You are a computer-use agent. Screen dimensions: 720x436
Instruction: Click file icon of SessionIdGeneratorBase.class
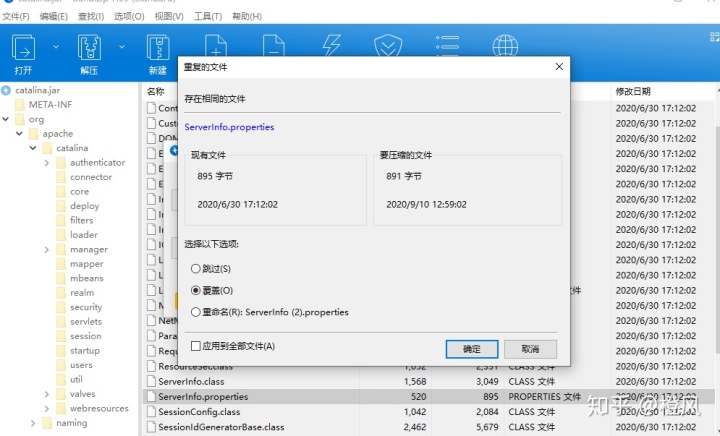(152, 427)
